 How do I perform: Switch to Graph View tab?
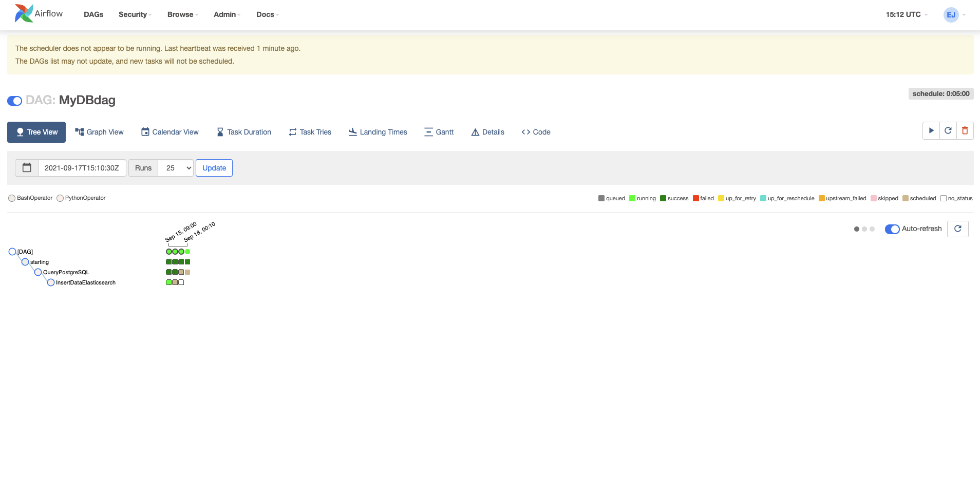click(99, 132)
